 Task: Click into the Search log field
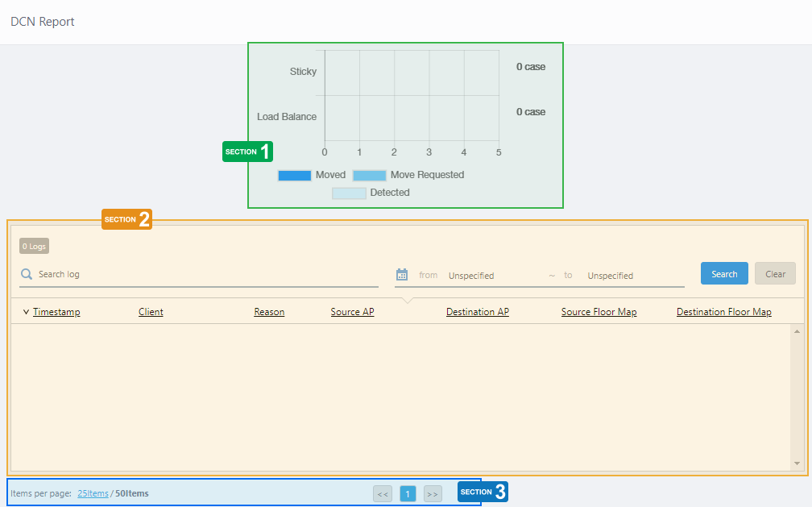205,274
